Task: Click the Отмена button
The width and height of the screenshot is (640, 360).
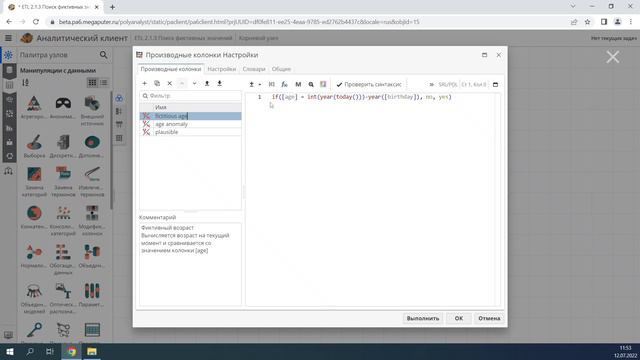Action: pos(489,318)
